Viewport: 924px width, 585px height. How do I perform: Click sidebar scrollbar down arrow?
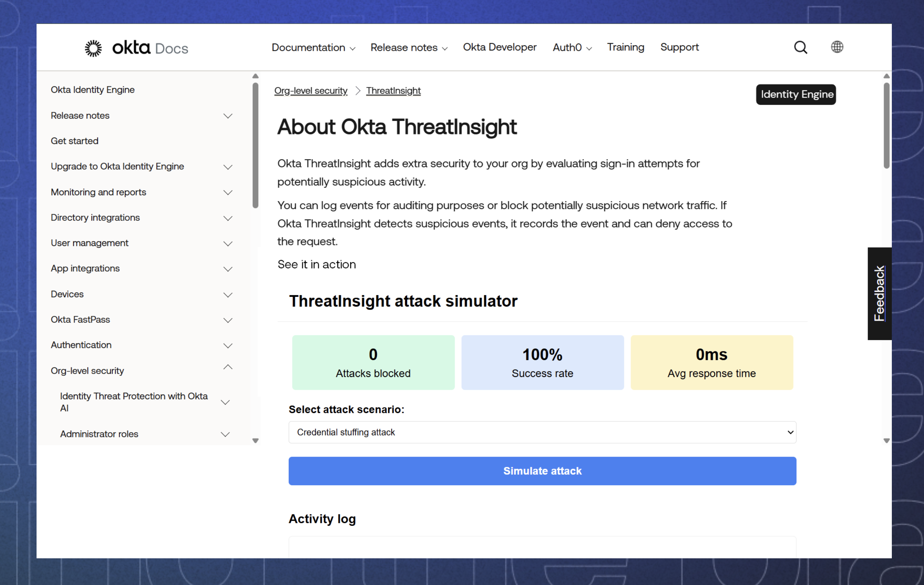(255, 441)
